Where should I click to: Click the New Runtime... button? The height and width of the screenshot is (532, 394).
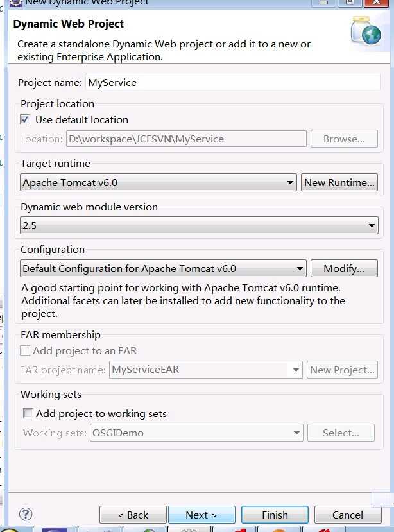click(x=339, y=182)
